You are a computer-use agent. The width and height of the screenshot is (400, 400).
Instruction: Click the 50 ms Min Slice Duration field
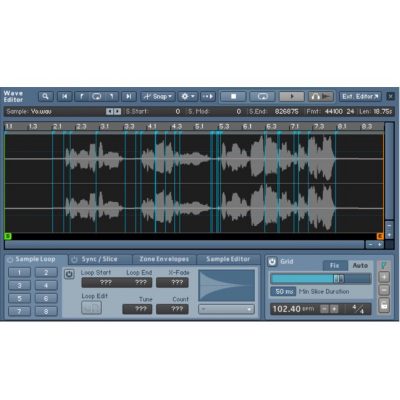[283, 292]
